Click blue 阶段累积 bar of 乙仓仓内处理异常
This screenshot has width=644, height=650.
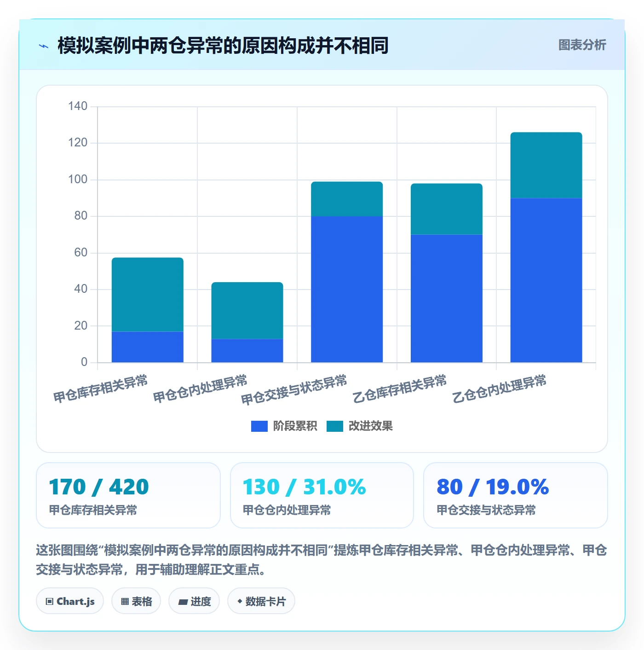(546, 280)
